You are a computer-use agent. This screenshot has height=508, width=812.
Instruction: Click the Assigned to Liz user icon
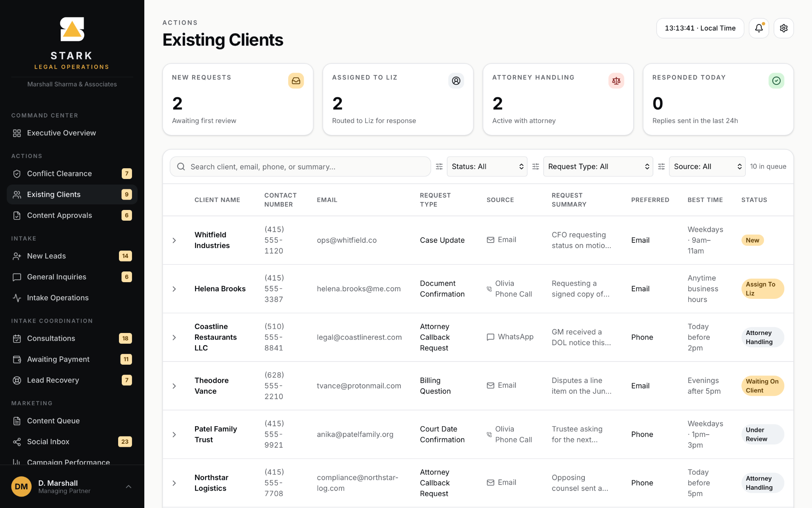[x=456, y=81]
